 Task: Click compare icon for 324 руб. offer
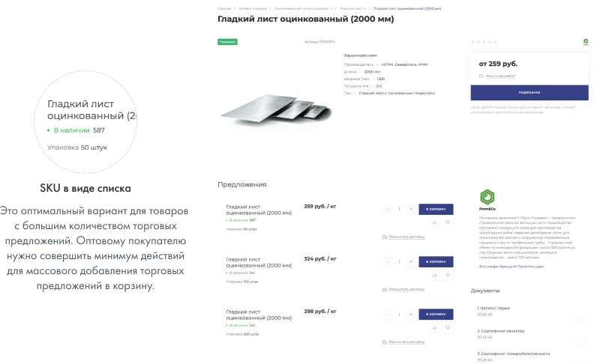(x=434, y=275)
